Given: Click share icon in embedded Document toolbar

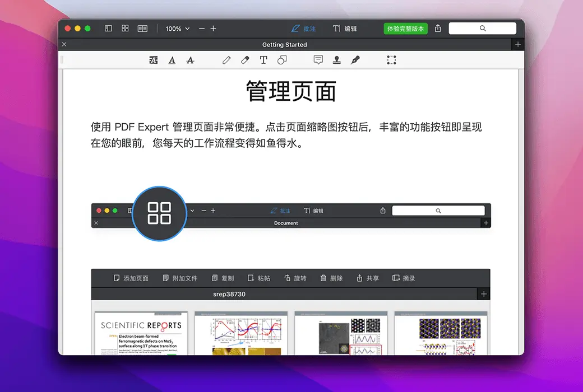Looking at the screenshot, I should [x=383, y=211].
